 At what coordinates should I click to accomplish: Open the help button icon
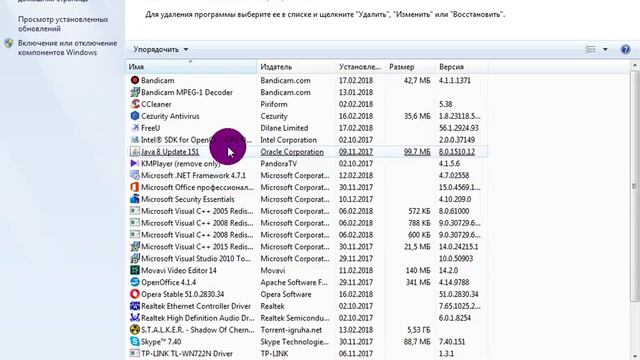[625, 49]
